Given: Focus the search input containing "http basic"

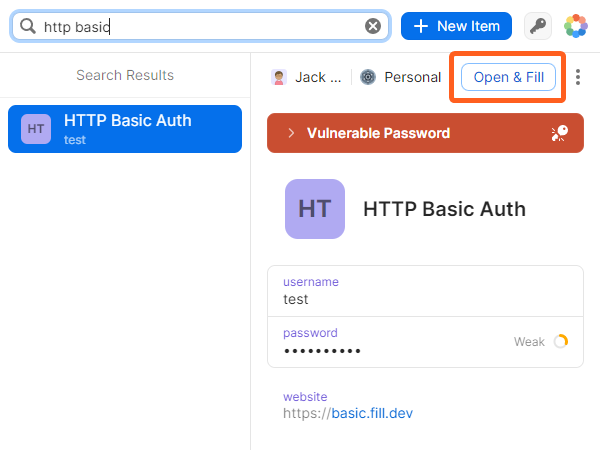Looking at the screenshot, I should (x=200, y=26).
